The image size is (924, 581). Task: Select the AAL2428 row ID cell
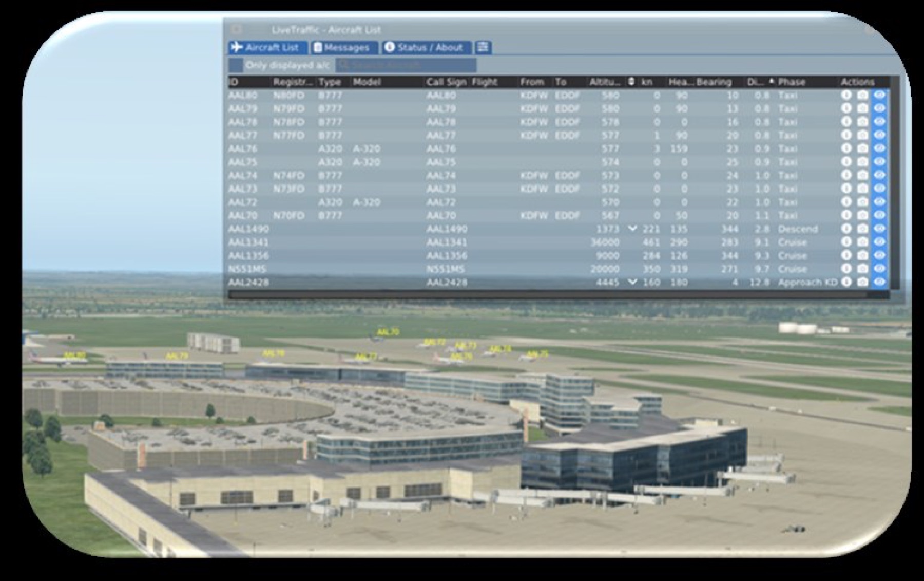(249, 282)
